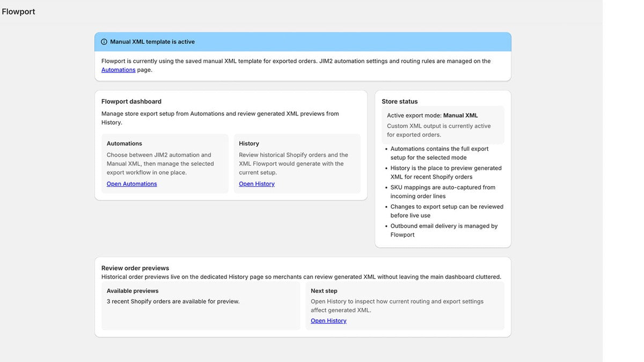Click 'SKU mappings are auto-captured' bullet
644x362 pixels.
[x=443, y=192]
